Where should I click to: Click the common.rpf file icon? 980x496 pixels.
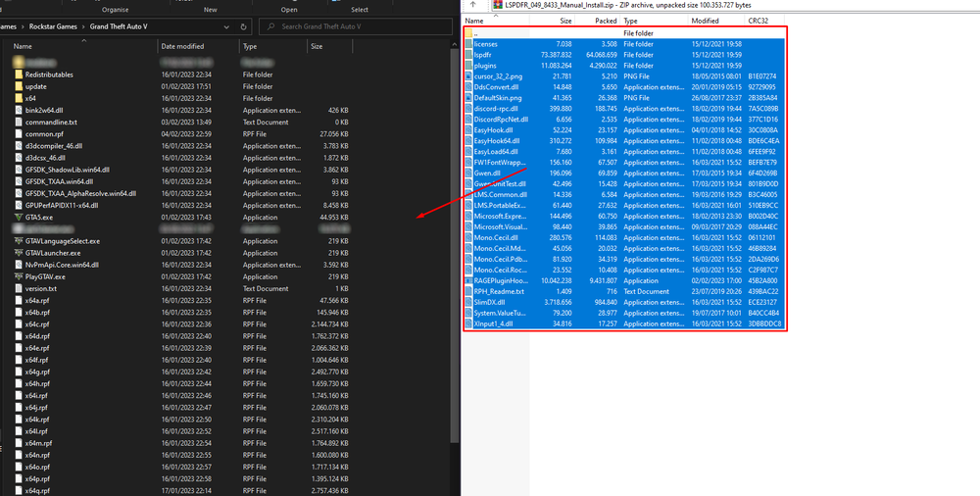tap(19, 134)
